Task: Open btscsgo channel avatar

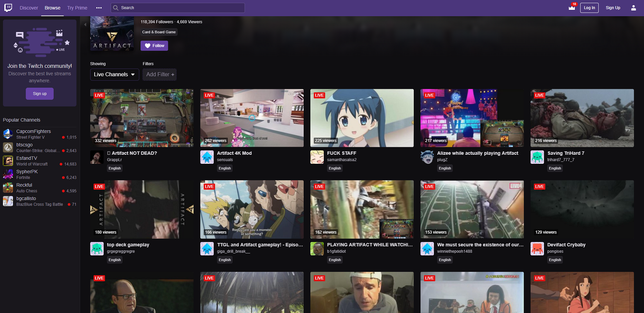Action: tap(8, 147)
